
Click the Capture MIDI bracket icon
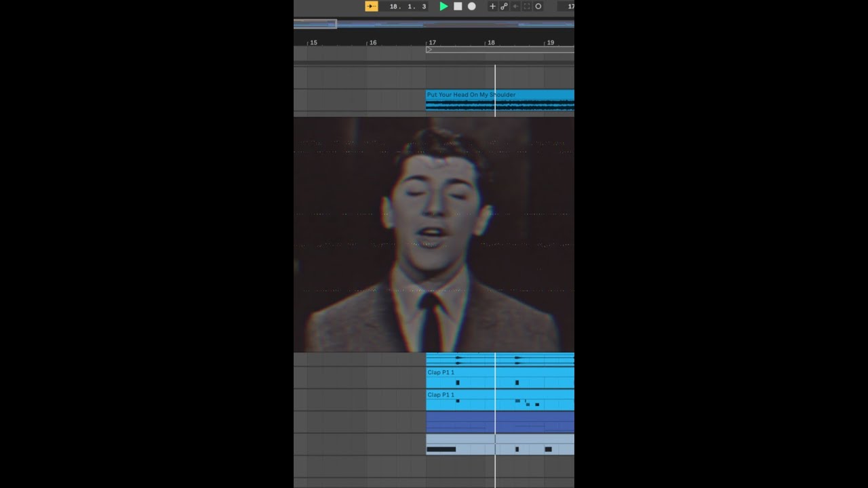(527, 6)
